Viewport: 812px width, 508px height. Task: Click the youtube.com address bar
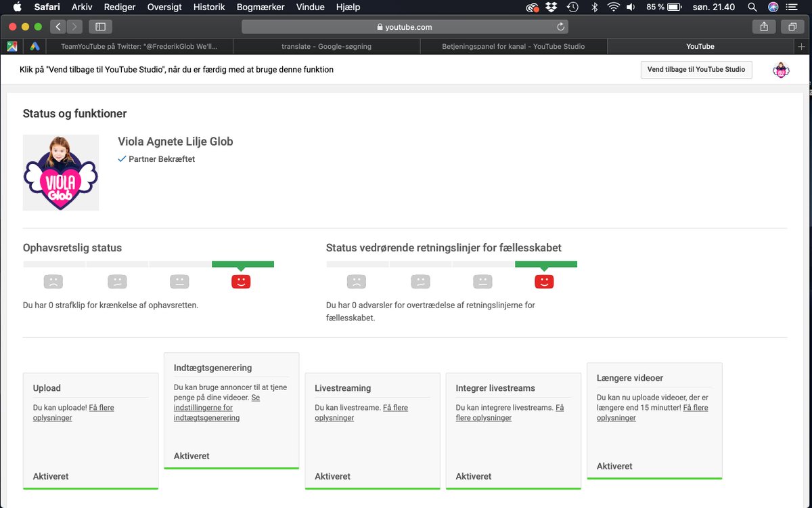click(405, 27)
